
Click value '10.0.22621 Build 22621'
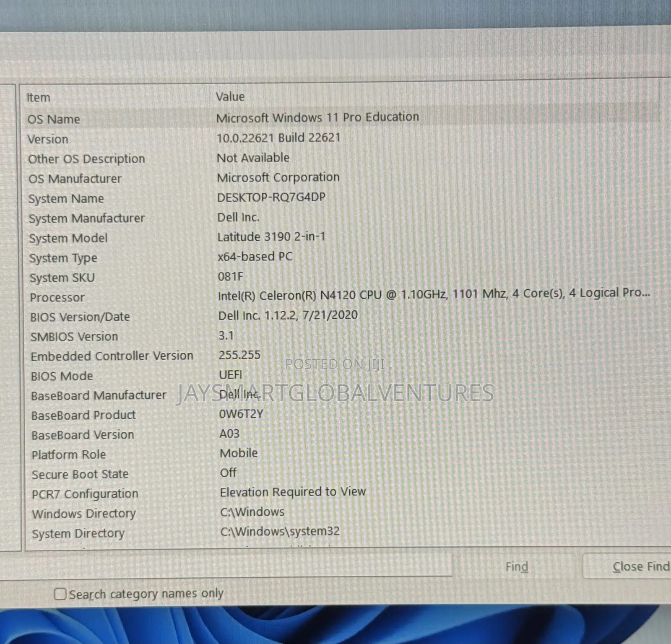[278, 138]
